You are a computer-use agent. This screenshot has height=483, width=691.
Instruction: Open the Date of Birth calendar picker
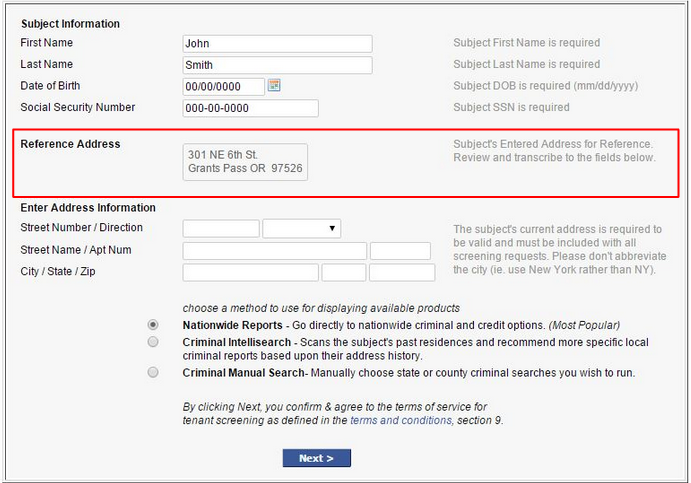click(274, 85)
